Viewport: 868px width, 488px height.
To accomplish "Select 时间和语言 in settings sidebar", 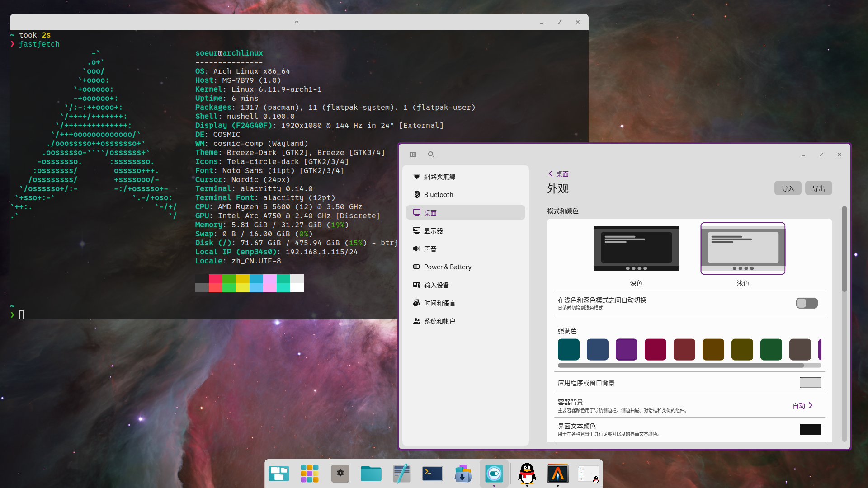I will point(439,303).
